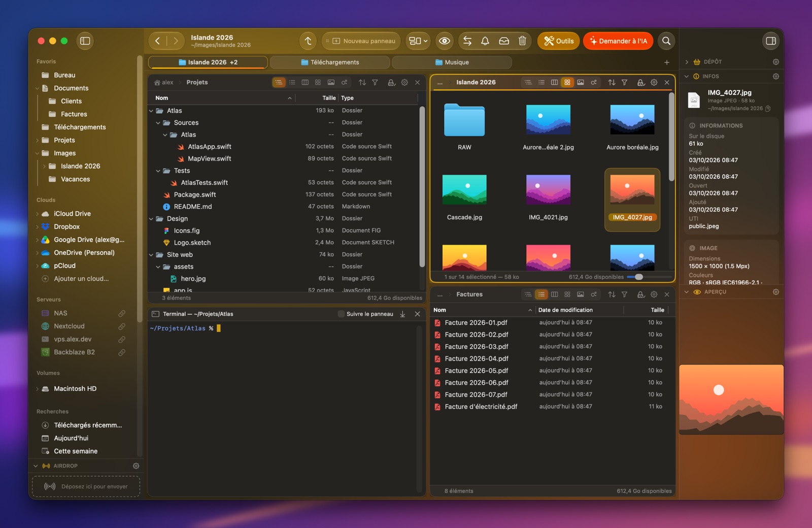Click the 'Déposez ici pour envoyer' AirDrop zone
The width and height of the screenshot is (812, 528).
[86, 486]
